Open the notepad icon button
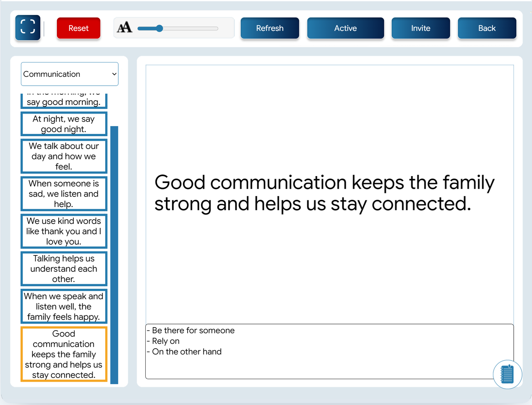The image size is (532, 405). pyautogui.click(x=507, y=374)
